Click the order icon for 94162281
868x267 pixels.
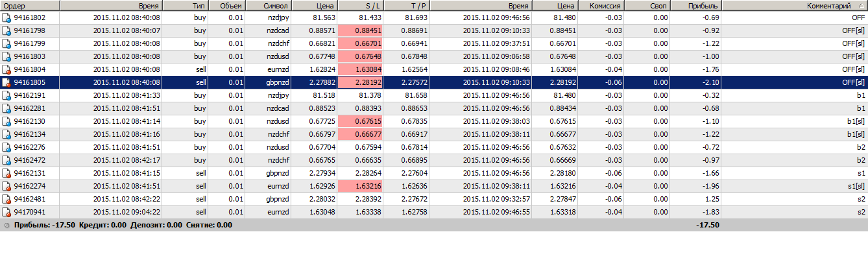[6, 108]
